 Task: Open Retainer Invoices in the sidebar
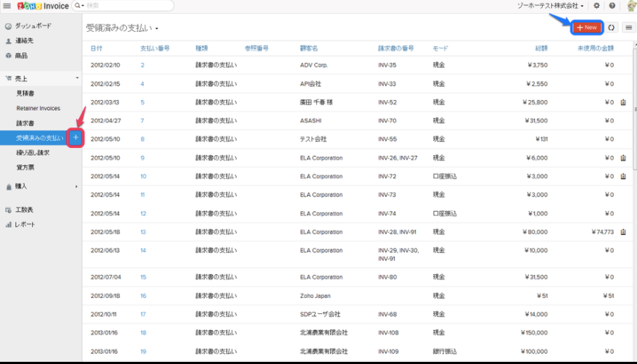point(38,108)
